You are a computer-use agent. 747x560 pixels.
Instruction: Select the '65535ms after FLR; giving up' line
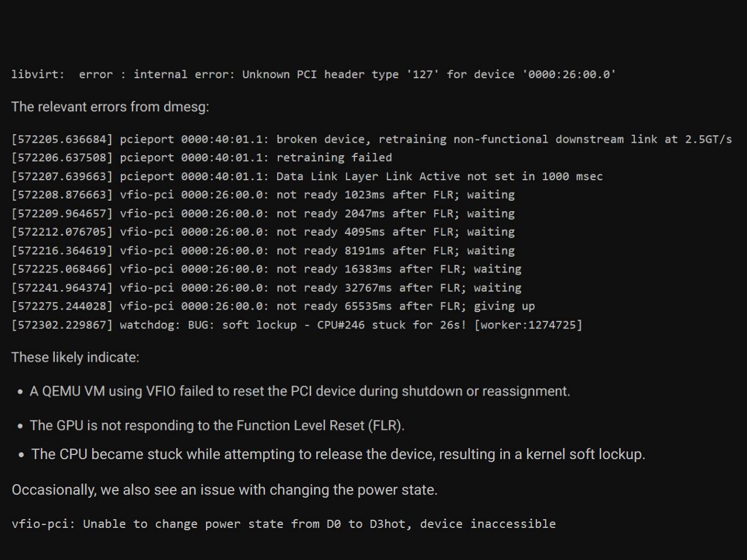273,306
